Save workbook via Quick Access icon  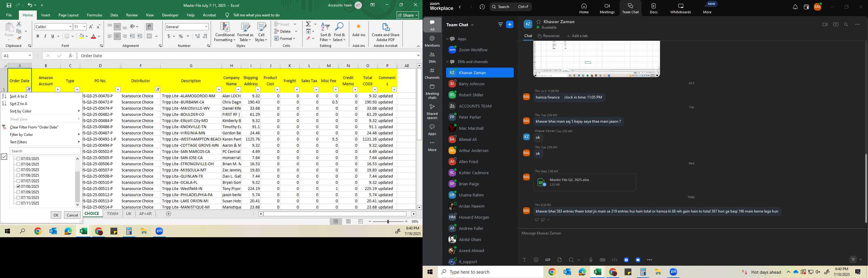tap(9, 5)
